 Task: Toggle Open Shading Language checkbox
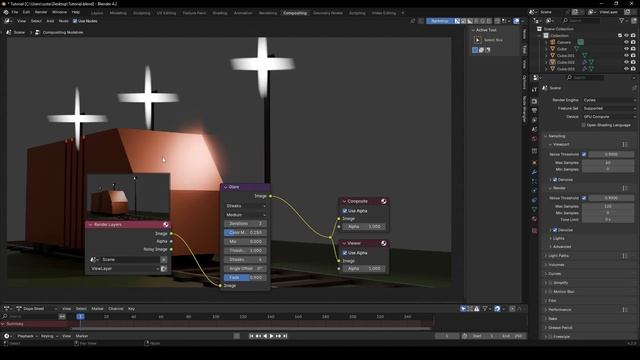point(584,125)
